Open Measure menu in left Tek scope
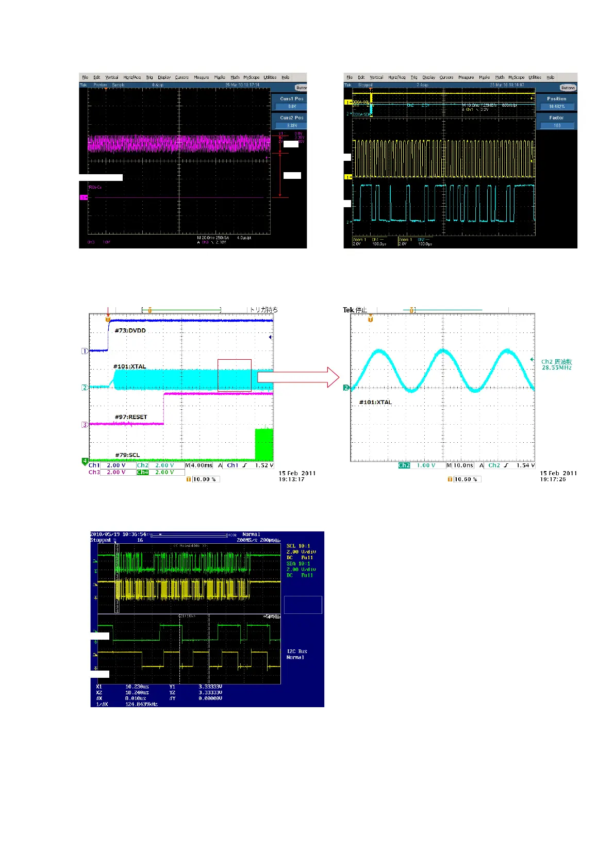 pyautogui.click(x=201, y=77)
